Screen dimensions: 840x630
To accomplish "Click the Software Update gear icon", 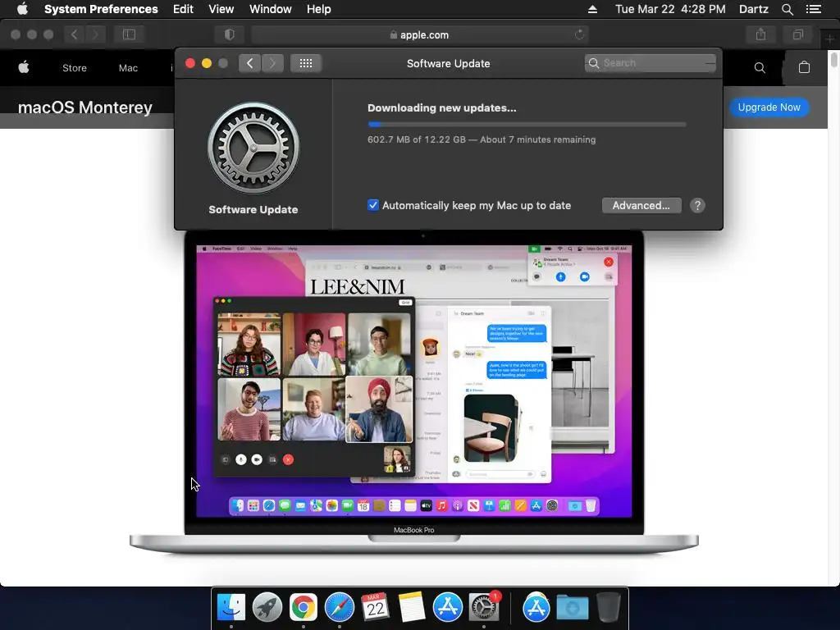I will [x=253, y=148].
